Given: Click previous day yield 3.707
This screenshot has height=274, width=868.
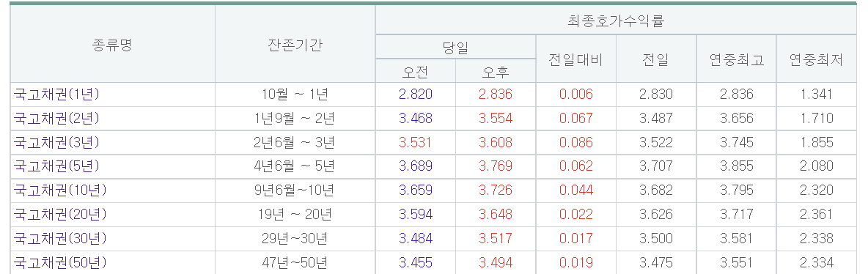Looking at the screenshot, I should tap(656, 166).
